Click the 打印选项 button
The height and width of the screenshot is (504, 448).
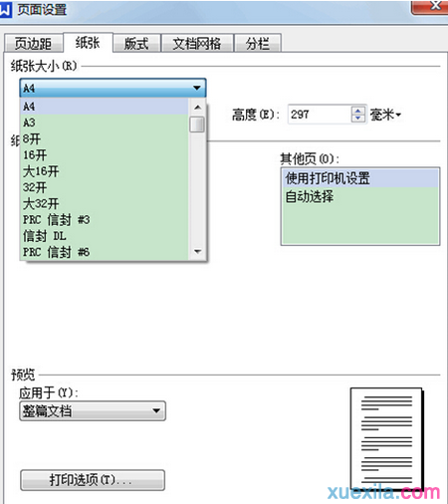93,480
